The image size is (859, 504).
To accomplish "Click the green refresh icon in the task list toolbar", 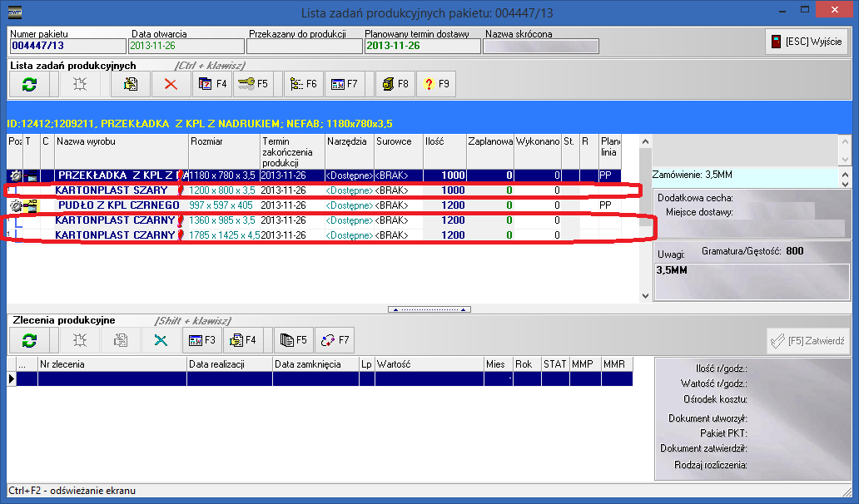I will (x=29, y=83).
